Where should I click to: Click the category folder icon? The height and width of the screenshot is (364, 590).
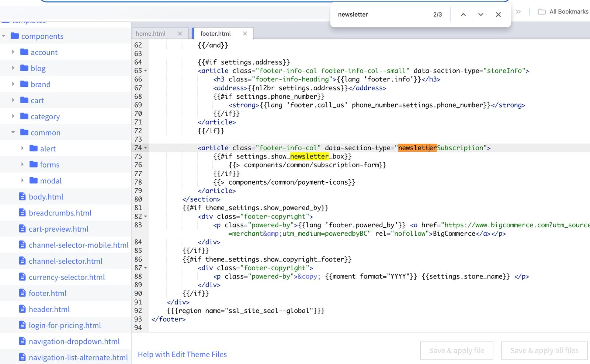pyautogui.click(x=24, y=116)
